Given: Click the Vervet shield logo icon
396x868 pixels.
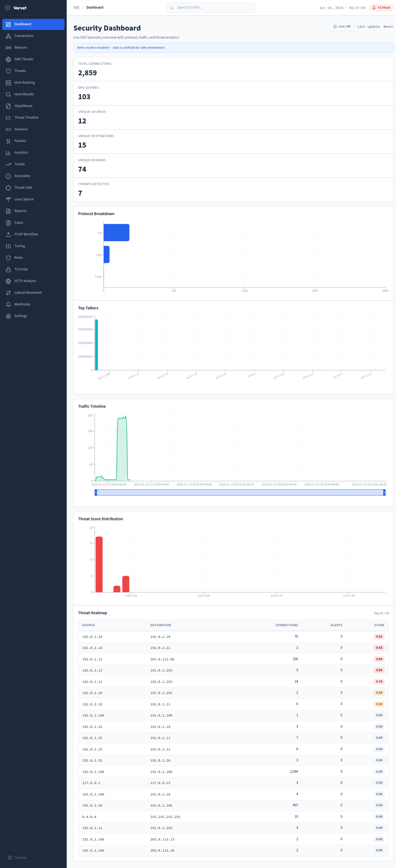Looking at the screenshot, I should (x=8, y=8).
